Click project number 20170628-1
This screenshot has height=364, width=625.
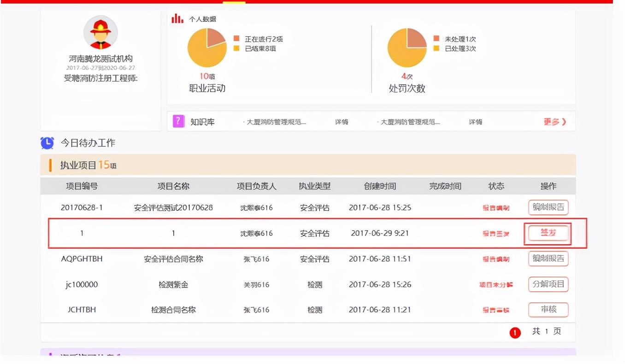click(82, 207)
